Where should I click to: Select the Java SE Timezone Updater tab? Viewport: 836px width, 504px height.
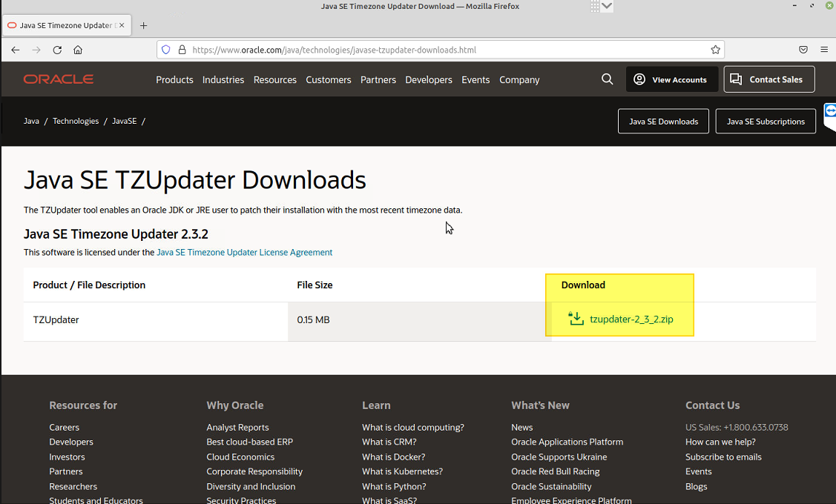(67, 25)
